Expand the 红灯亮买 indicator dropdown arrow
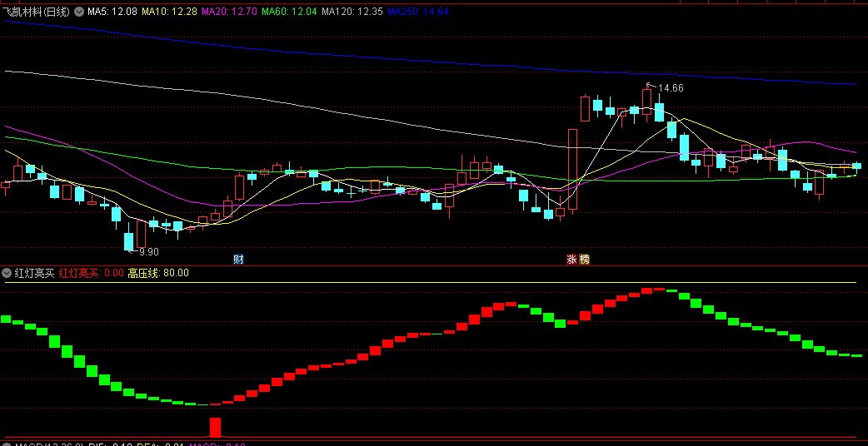Viewport: 868px width, 446px height. click(7, 272)
